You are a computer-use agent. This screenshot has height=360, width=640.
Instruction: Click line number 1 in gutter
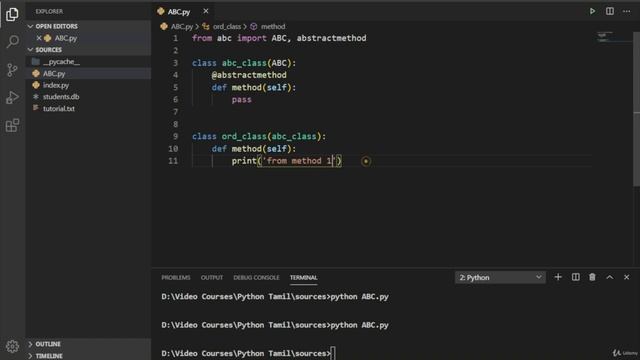pos(175,38)
